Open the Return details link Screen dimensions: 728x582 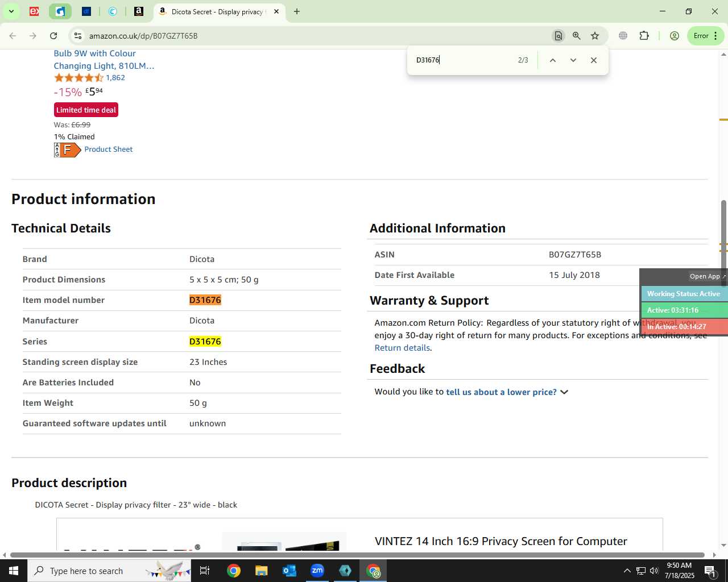coord(402,348)
